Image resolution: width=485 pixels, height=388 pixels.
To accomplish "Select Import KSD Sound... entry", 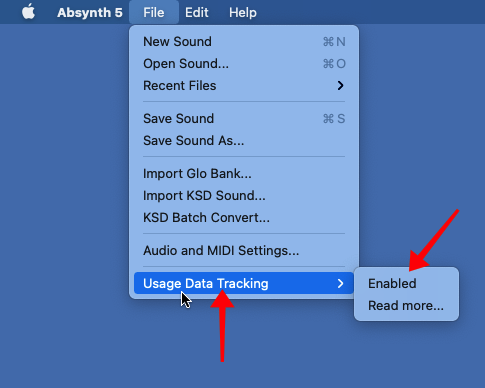I will tap(244, 196).
